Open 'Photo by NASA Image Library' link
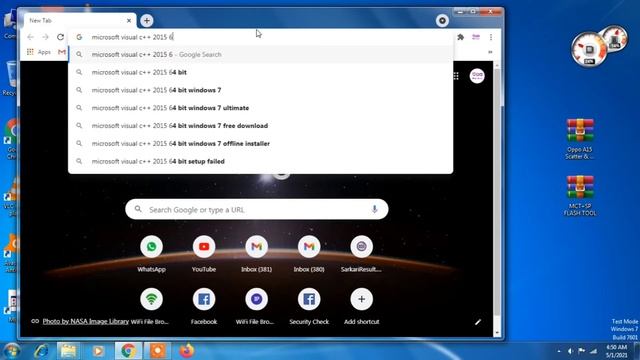Screen dimensions: 640x360 (x=86, y=321)
